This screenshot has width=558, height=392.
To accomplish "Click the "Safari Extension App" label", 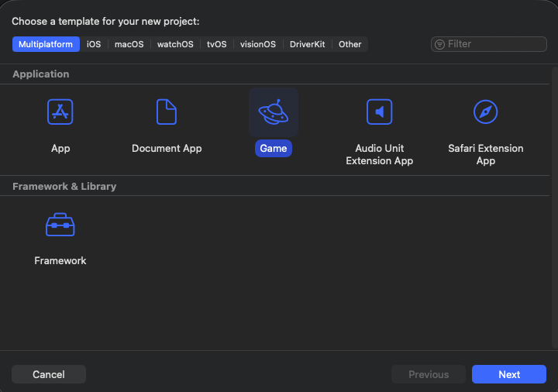I will (x=485, y=154).
